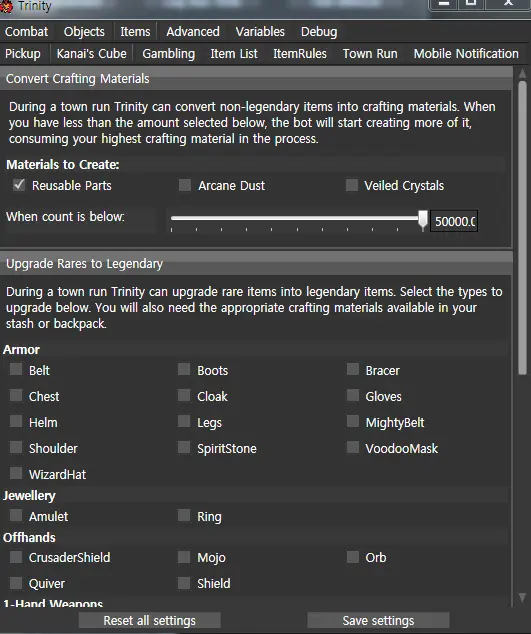Enable the Cloak checkbox
Image resolution: width=531 pixels, height=634 pixels.
click(x=184, y=395)
